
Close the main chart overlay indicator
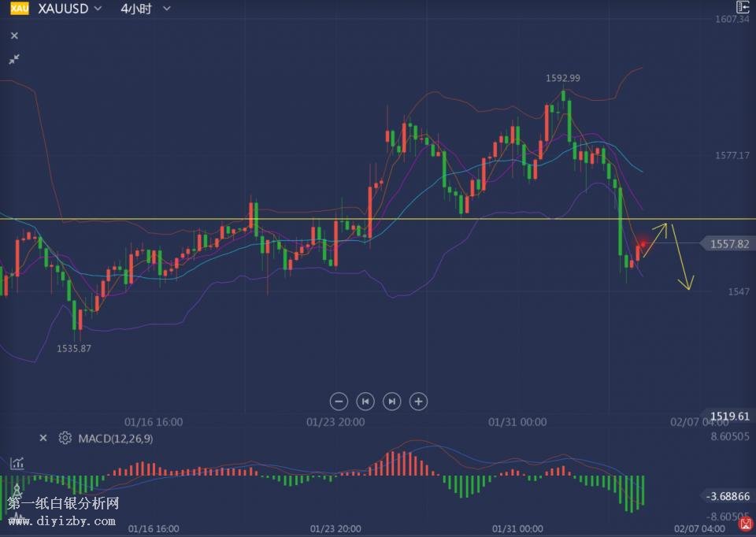tap(14, 35)
